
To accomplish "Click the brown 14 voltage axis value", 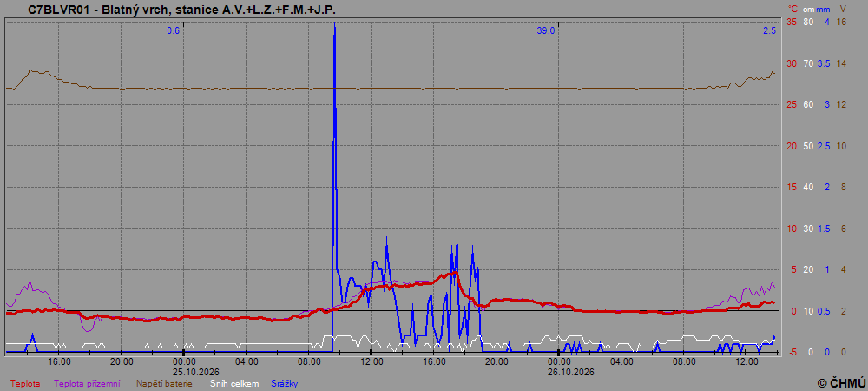I will [x=841, y=63].
